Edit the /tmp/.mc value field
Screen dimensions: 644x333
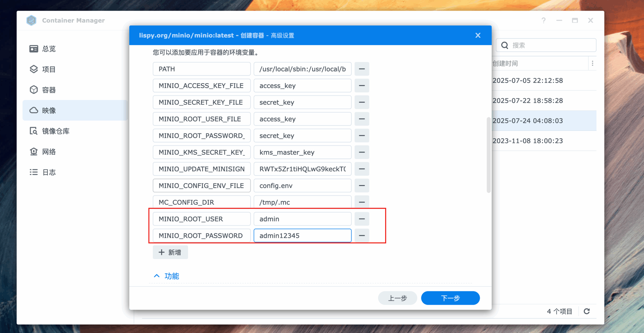[303, 202]
